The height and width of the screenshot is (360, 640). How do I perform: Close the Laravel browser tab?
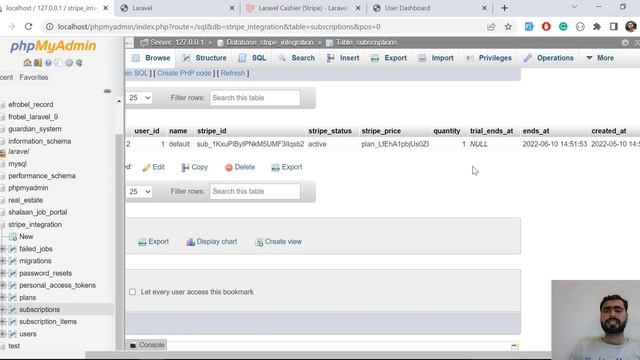coord(232,8)
